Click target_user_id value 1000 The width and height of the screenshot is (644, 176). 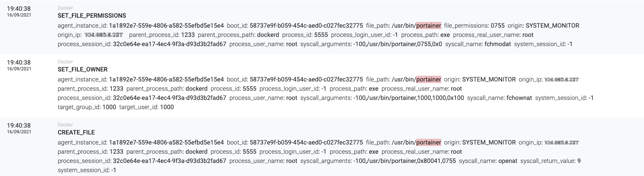167,107
